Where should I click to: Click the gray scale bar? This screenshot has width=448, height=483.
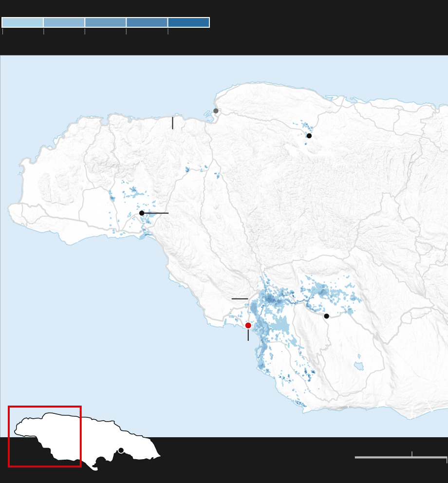tap(400, 457)
